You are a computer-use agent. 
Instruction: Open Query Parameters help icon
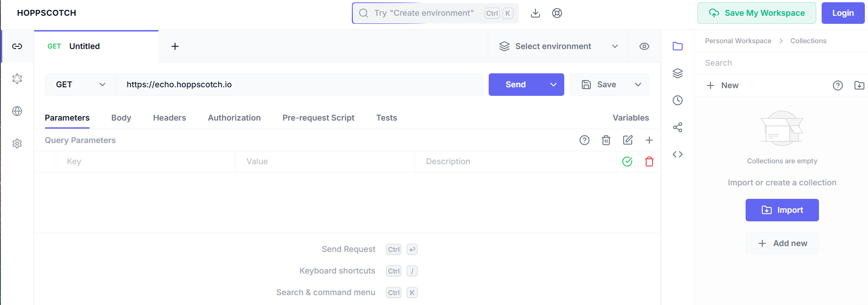coord(585,140)
